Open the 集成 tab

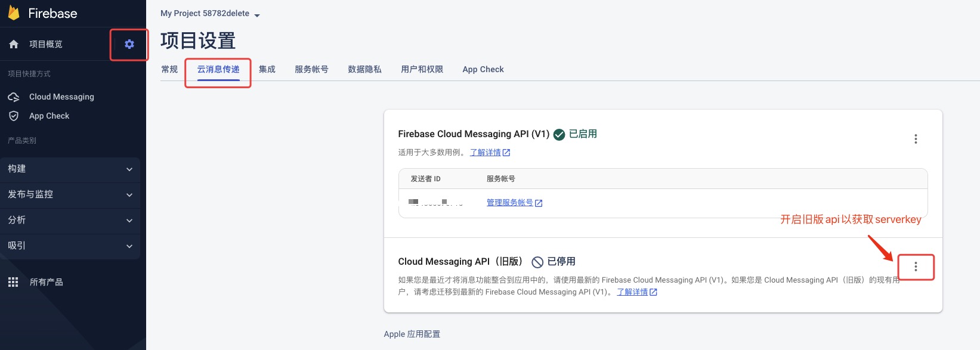267,69
